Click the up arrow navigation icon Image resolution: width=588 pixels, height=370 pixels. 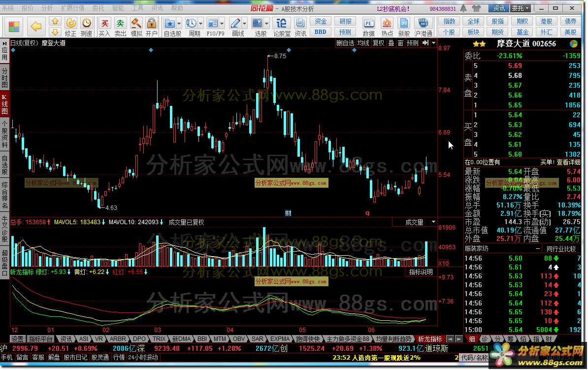(x=55, y=21)
